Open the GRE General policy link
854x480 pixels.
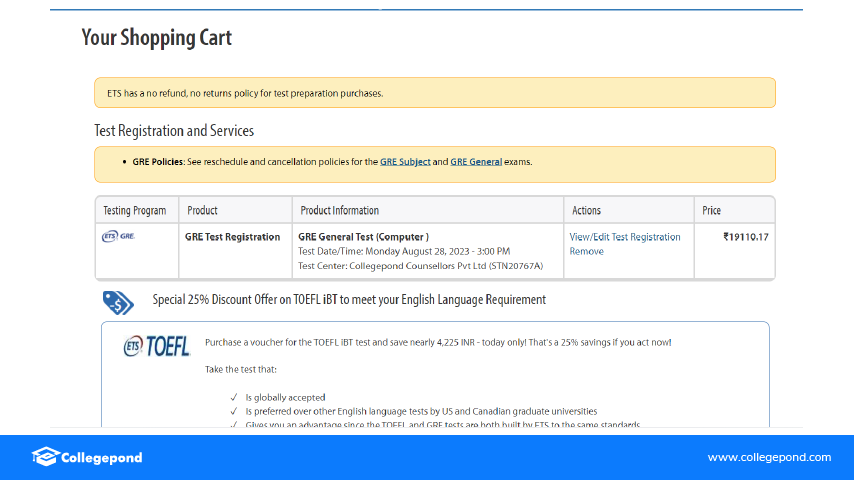[476, 162]
